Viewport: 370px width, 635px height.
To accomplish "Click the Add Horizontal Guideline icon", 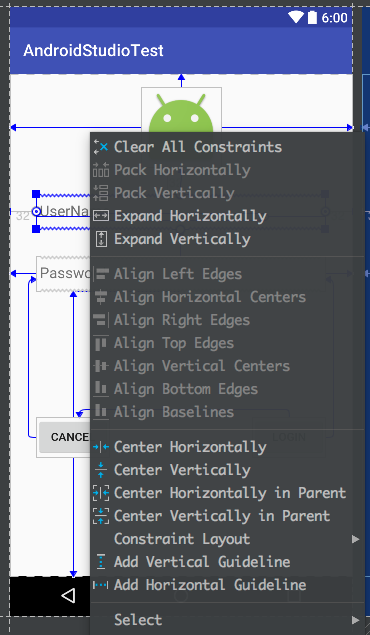I will click(x=101, y=585).
